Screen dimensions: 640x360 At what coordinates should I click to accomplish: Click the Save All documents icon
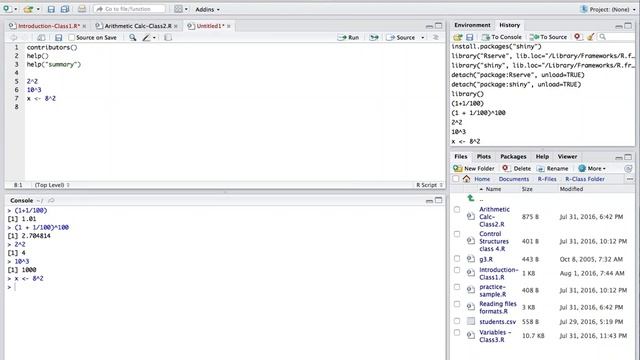point(64,9)
